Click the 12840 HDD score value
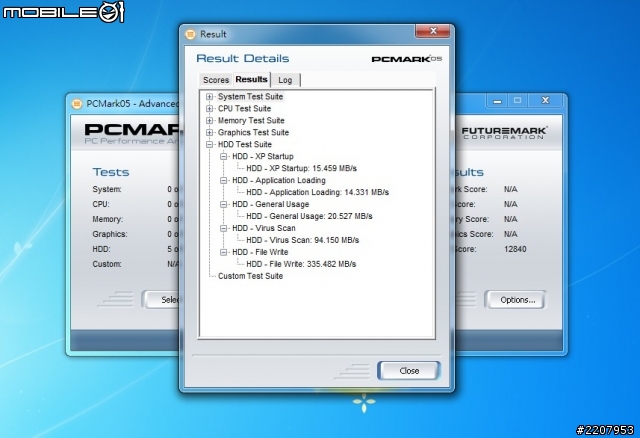640x438 pixels. [515, 249]
